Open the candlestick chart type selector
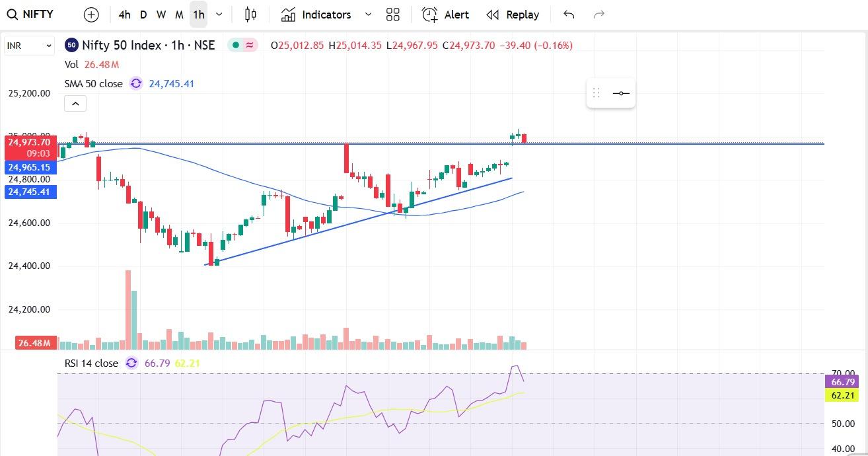The height and width of the screenshot is (456, 868). click(250, 15)
